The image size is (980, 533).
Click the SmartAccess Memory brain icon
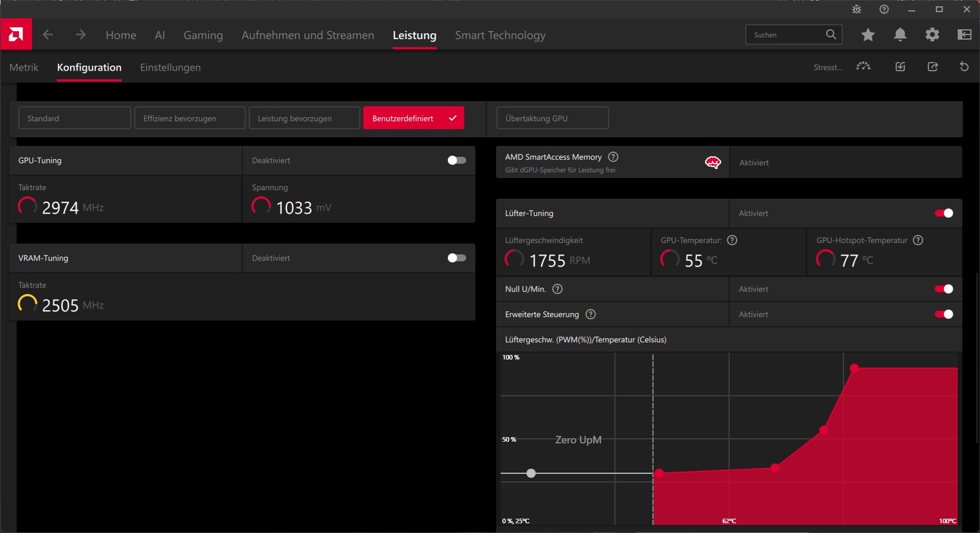pos(713,163)
